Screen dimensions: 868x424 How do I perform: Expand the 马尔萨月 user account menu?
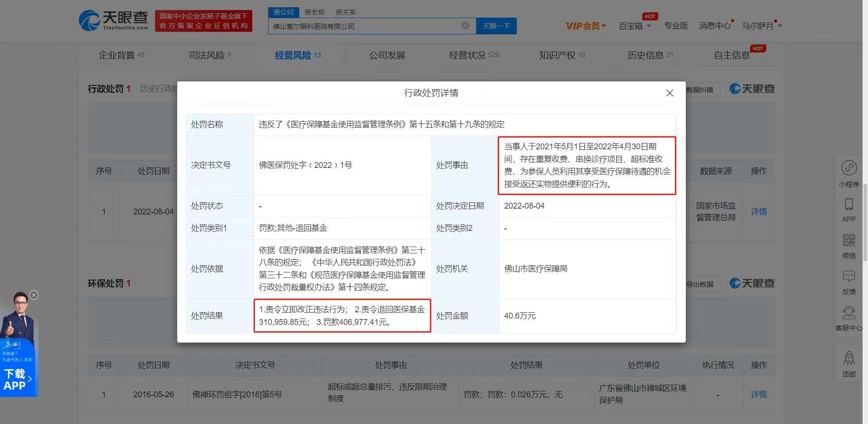pos(761,26)
